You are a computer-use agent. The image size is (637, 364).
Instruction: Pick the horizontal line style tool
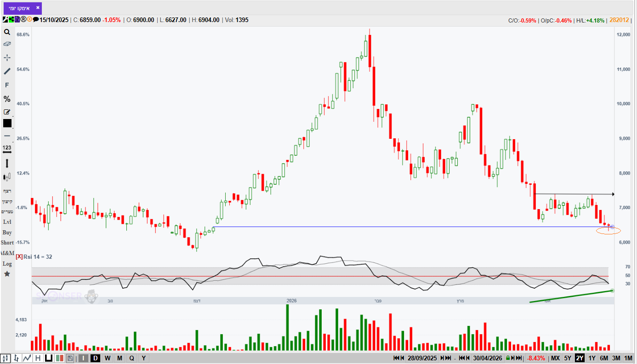pyautogui.click(x=7, y=136)
